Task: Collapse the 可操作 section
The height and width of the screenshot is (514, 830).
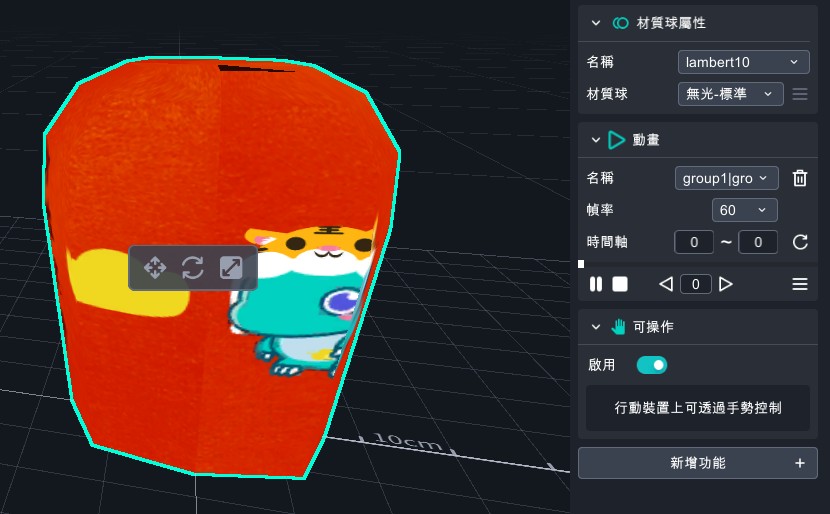Action: tap(597, 326)
